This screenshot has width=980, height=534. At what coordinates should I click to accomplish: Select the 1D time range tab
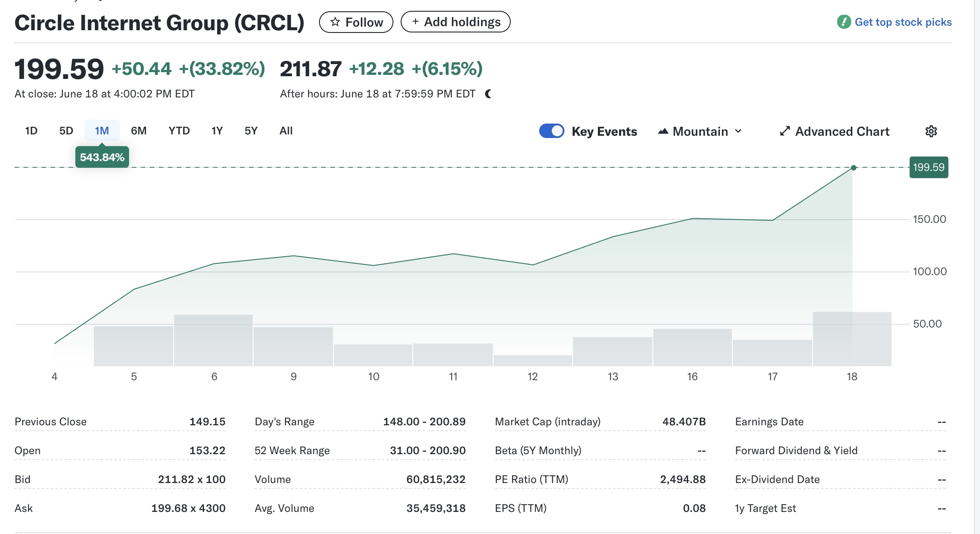click(x=31, y=131)
